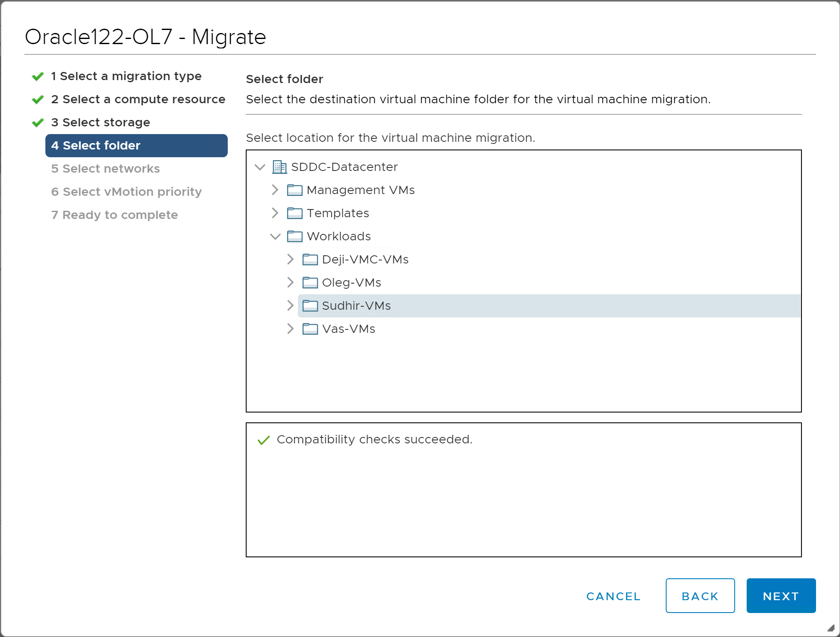Image resolution: width=840 pixels, height=637 pixels.
Task: Expand the Sudhir-VMs folder chevron
Action: pyautogui.click(x=290, y=306)
